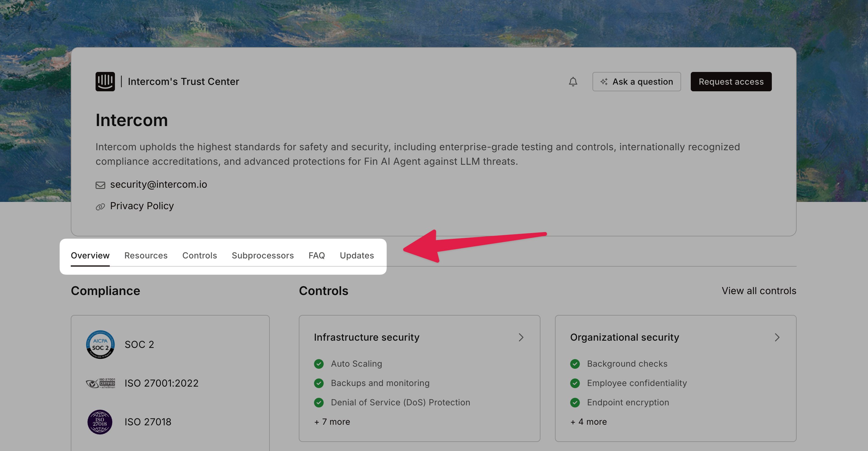This screenshot has height=451, width=868.
Task: Open the Infrastructure security card heading
Action: tap(367, 337)
